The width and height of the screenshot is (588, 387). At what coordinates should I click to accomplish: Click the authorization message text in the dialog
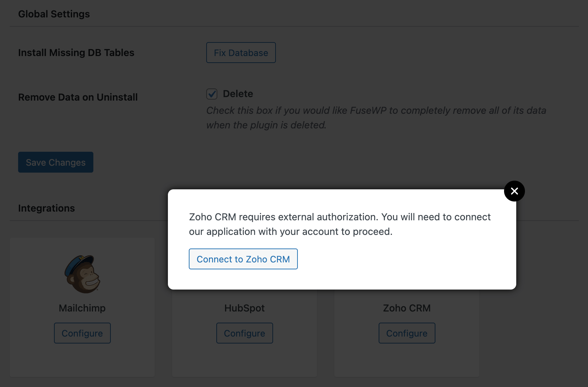coord(340,224)
